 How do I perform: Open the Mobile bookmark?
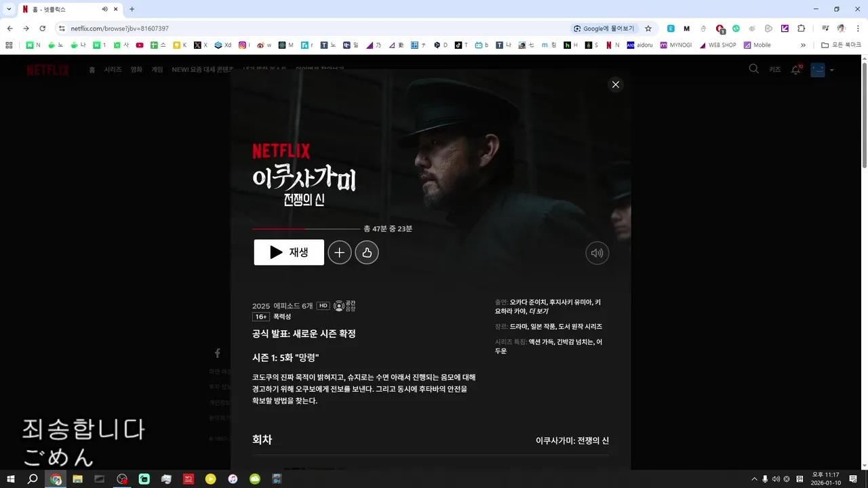[x=757, y=45]
